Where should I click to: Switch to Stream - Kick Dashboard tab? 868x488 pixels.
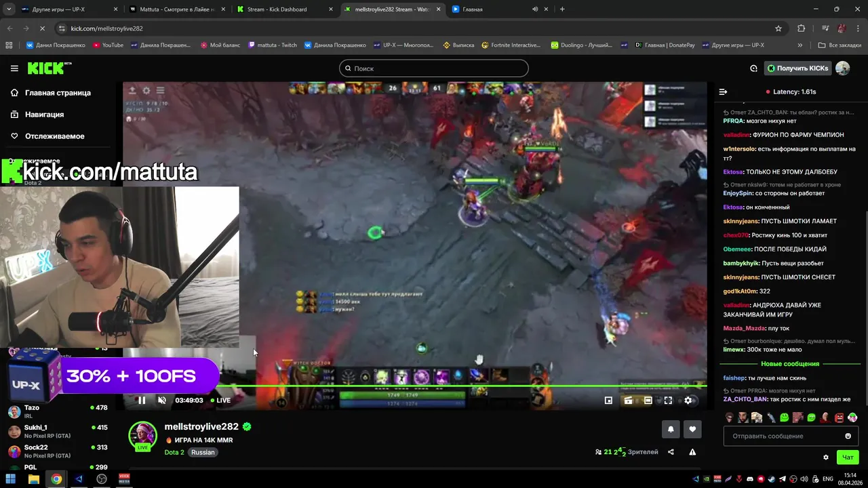click(285, 9)
